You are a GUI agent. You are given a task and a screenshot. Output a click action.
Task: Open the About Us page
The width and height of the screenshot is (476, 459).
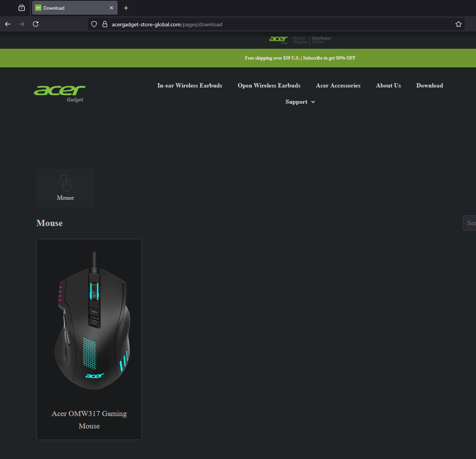(389, 86)
